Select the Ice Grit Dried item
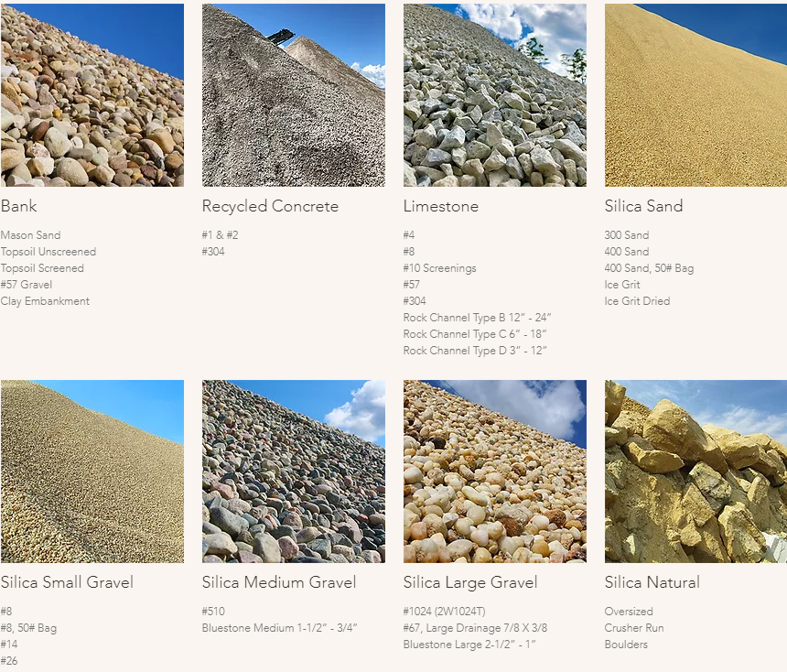This screenshot has width=787, height=672. (637, 301)
